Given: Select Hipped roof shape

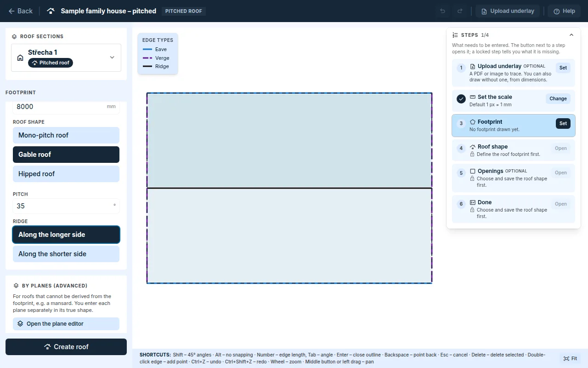Looking at the screenshot, I should point(66,174).
